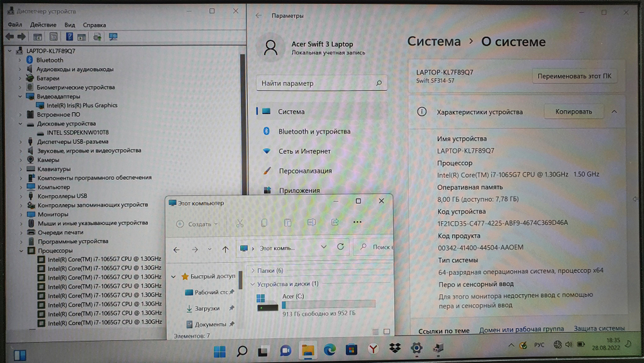Click the Найти параметр search field
Viewport: 644px width, 363px height.
click(x=321, y=83)
